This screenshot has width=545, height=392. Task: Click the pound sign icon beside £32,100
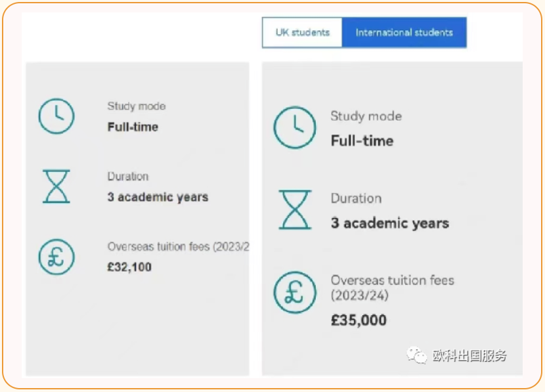[56, 257]
